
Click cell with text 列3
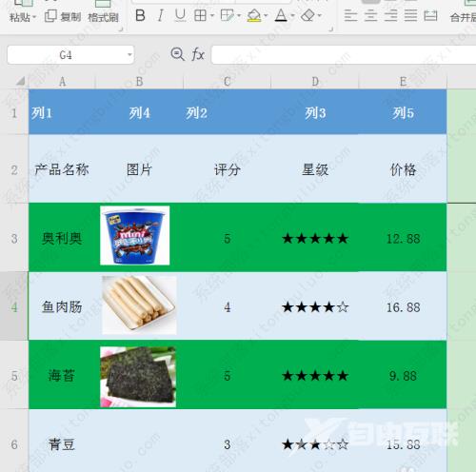tap(315, 112)
